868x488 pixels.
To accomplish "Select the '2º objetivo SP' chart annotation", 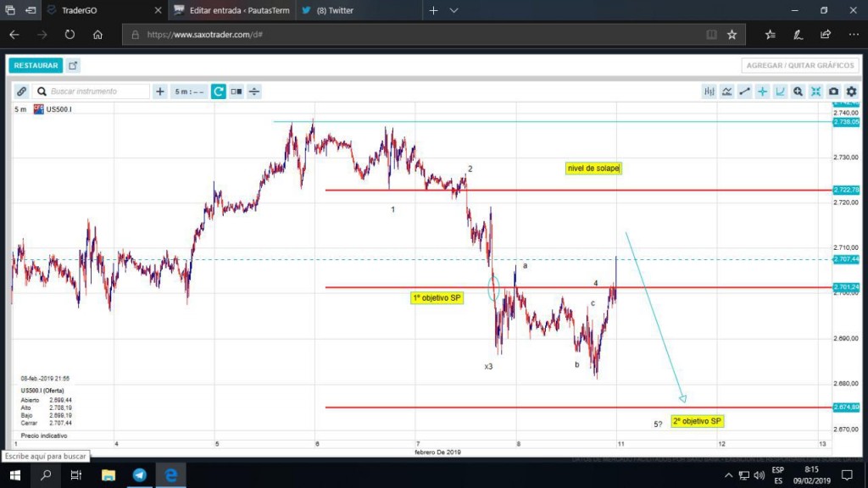I will tap(697, 421).
